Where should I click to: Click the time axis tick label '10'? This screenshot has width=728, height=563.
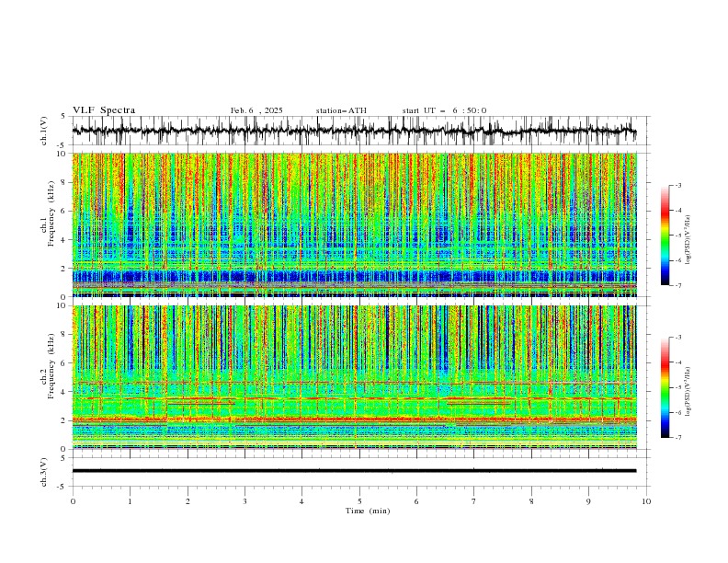point(646,501)
